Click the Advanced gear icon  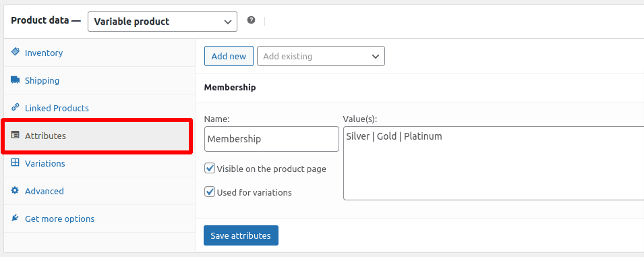(x=16, y=190)
